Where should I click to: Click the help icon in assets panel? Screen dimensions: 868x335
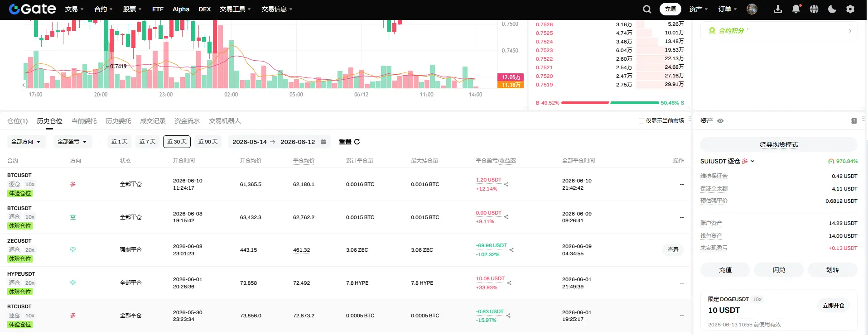coord(854,121)
